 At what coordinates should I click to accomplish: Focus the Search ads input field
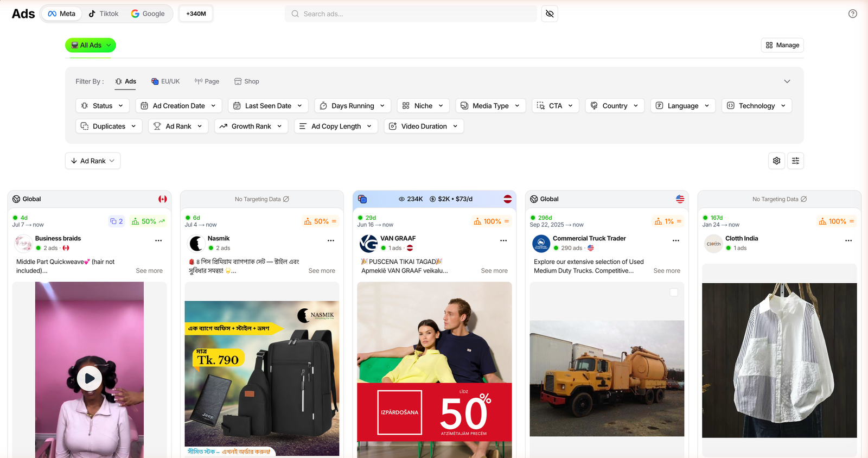411,14
